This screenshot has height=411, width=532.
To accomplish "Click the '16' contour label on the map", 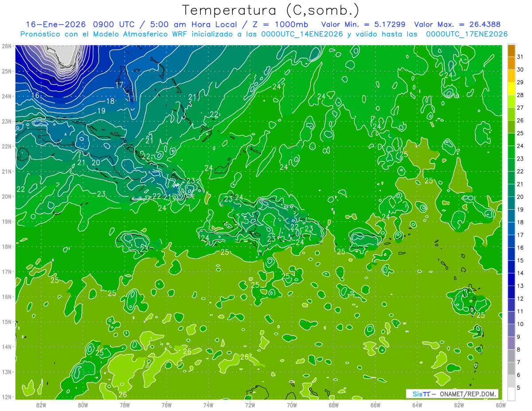I will point(35,95).
